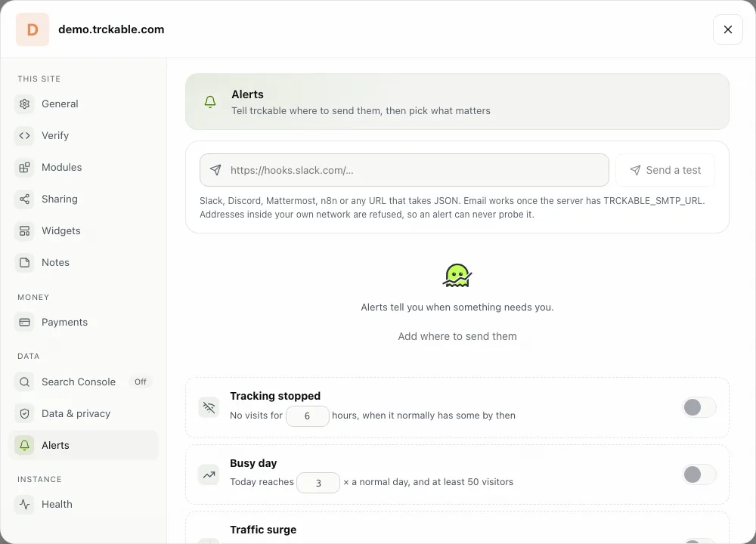
Task: Click the 'Add where to send them' text
Action: [x=457, y=336]
